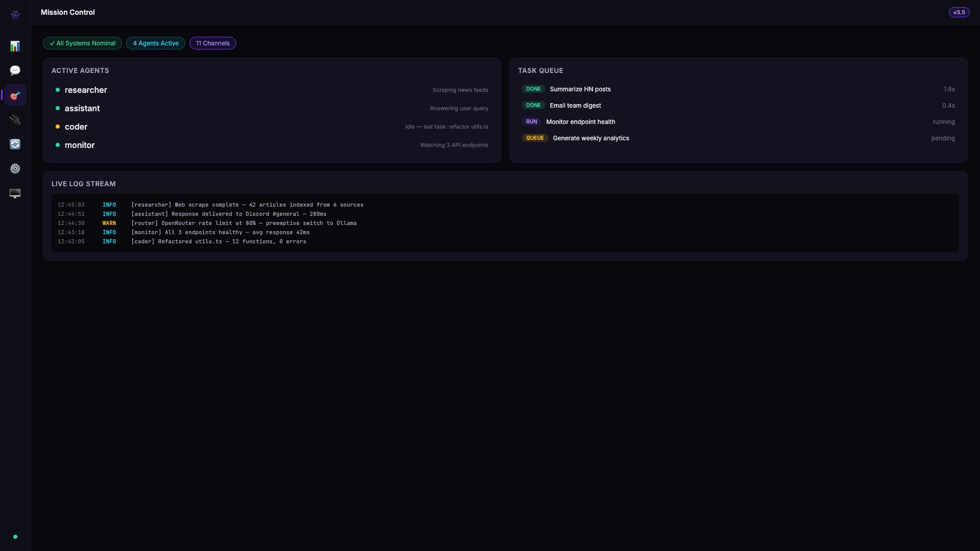Click the WARN router rate limit log line

(x=243, y=223)
